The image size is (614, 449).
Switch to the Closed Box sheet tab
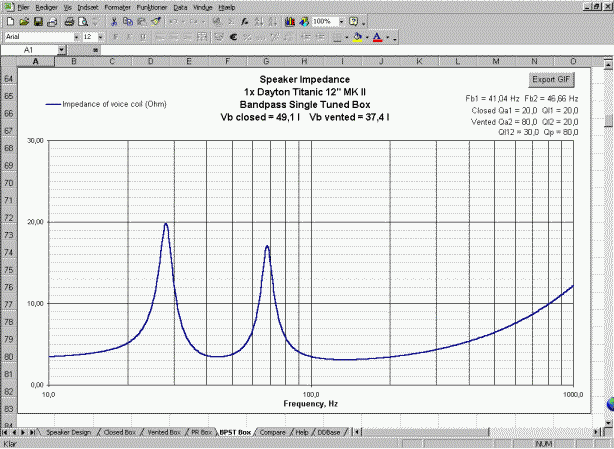pos(119,432)
